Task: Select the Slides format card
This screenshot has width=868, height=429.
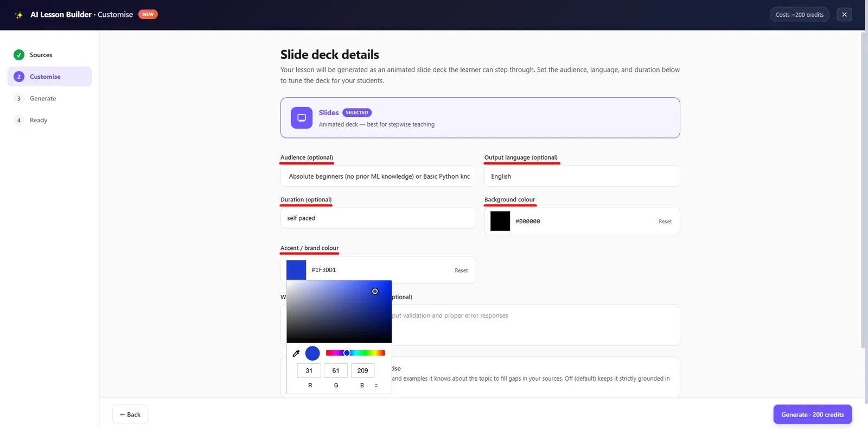Action: click(x=480, y=118)
